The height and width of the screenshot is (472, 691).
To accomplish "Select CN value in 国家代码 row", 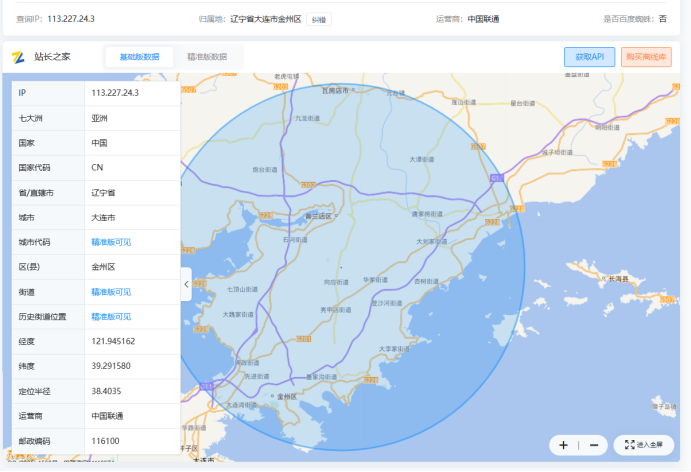I will pos(97,167).
